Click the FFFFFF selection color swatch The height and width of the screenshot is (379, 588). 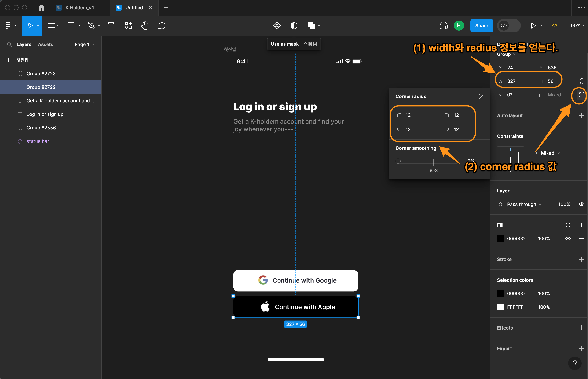point(500,307)
